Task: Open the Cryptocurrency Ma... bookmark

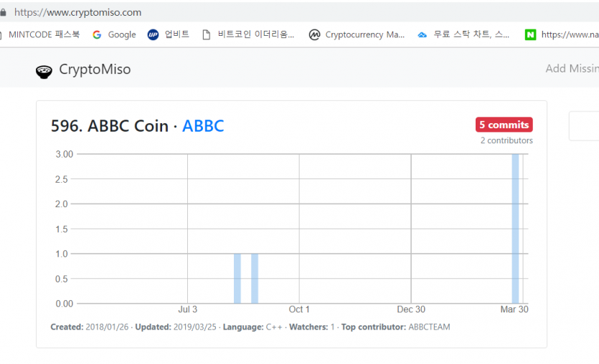Action: point(365,34)
